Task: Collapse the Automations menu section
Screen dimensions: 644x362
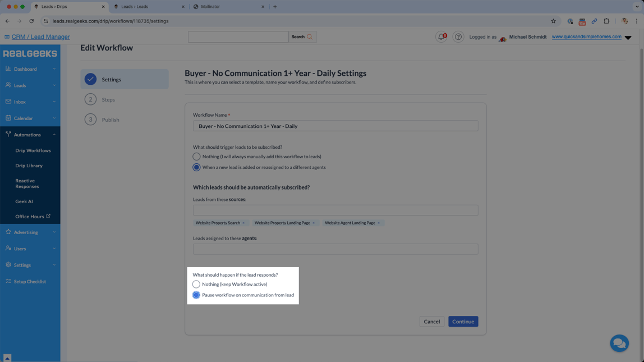Action: click(x=54, y=134)
